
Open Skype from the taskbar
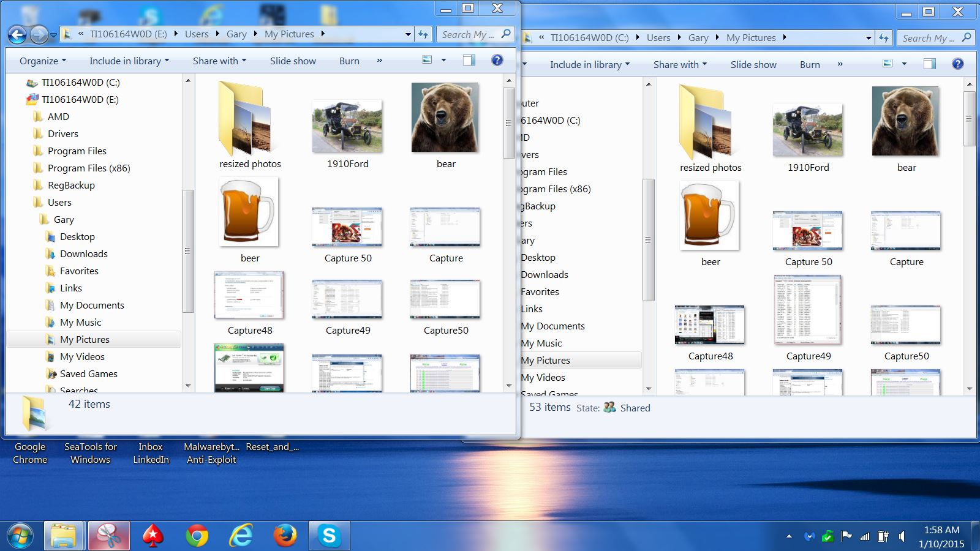pos(329,536)
